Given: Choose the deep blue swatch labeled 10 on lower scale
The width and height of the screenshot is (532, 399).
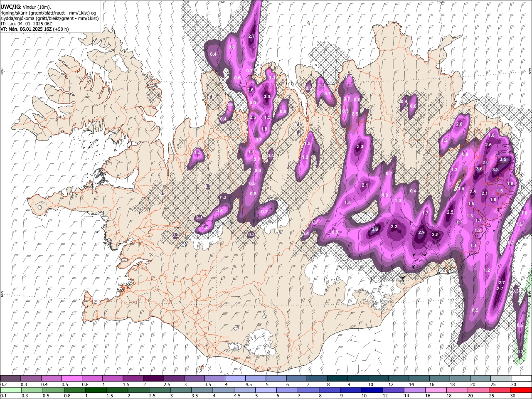Looking at the screenshot, I should (x=371, y=390).
